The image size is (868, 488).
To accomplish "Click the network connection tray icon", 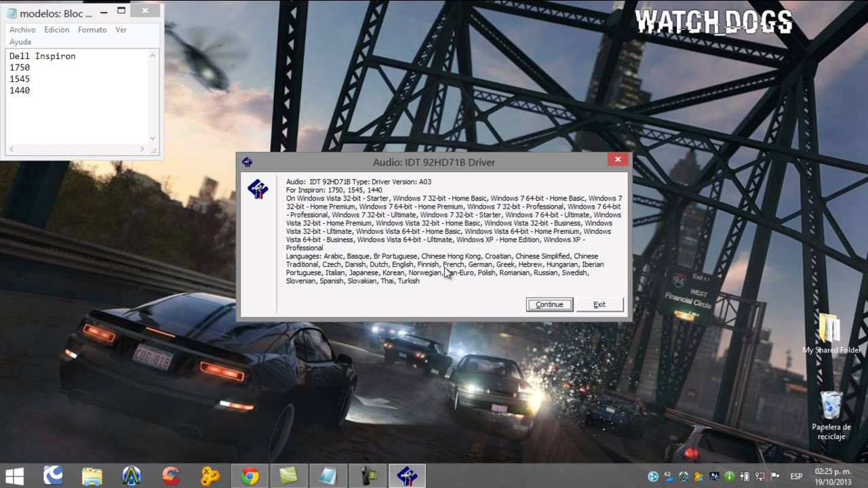I will point(759,476).
